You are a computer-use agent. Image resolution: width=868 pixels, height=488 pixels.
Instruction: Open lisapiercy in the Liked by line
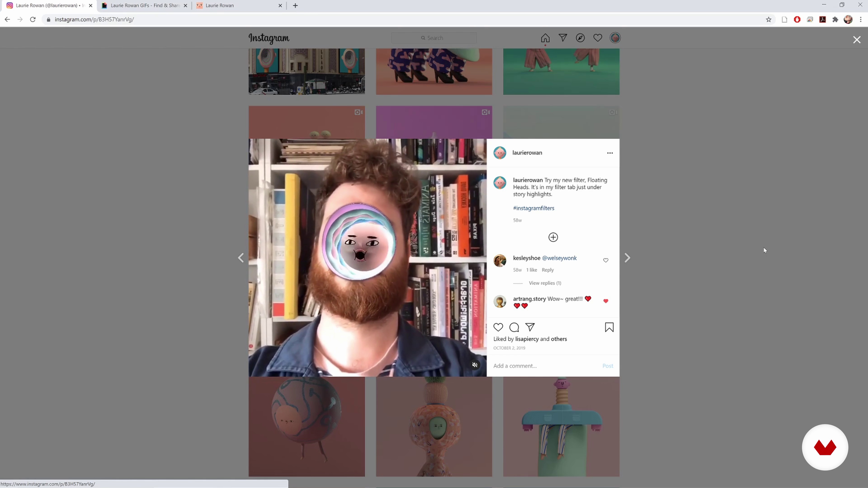[x=527, y=339]
